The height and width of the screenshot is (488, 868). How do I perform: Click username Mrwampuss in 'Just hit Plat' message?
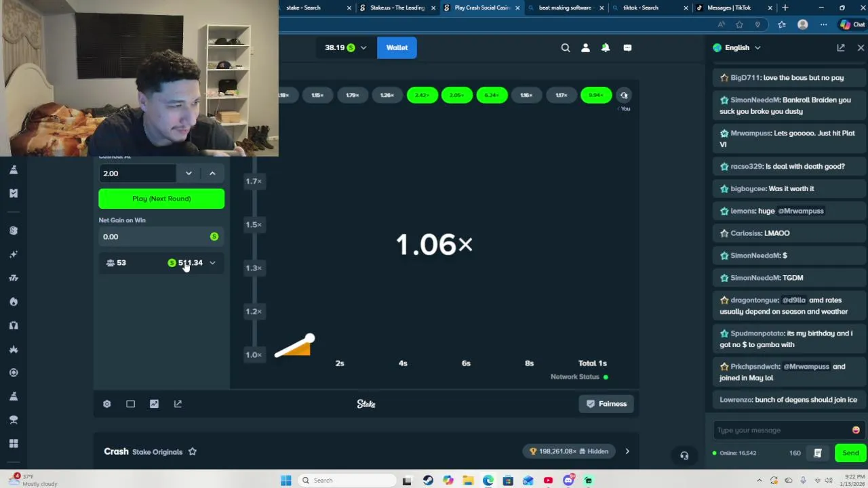[x=751, y=134]
